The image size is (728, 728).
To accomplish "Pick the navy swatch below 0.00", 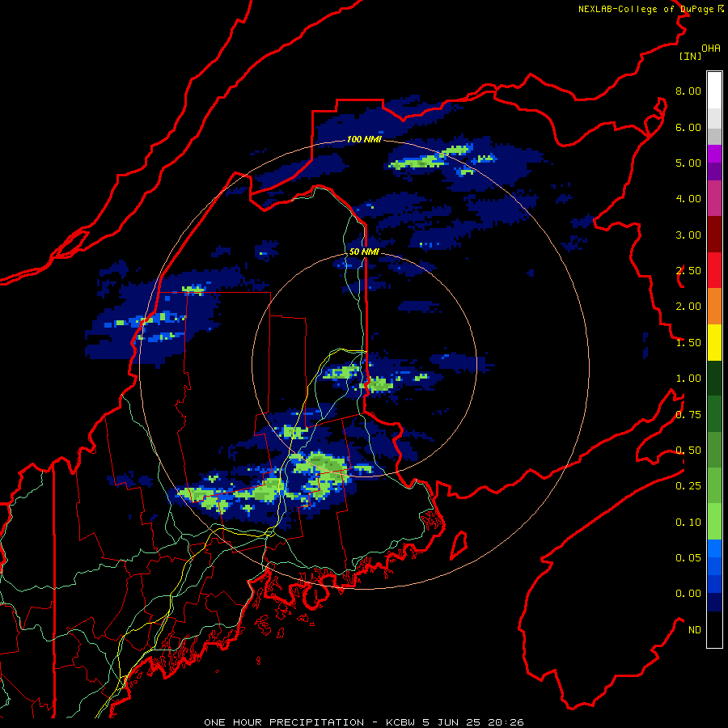I will (x=714, y=602).
